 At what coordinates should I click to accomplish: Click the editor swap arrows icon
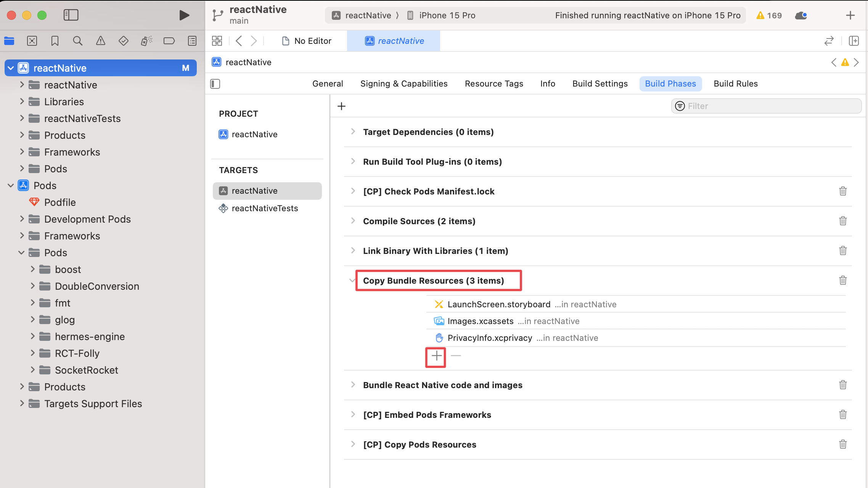point(829,41)
